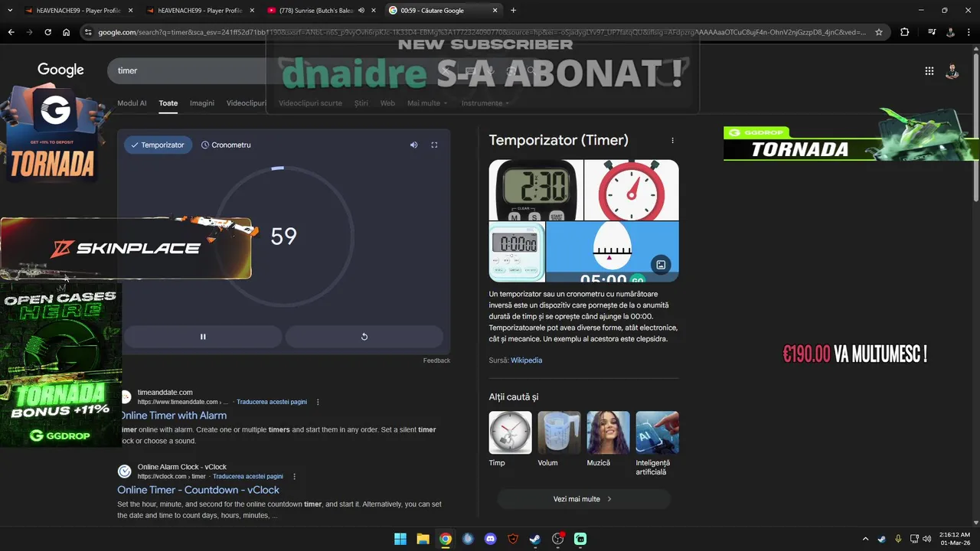Screen dimensions: 980x551
Task: Open the clock and date in taskbar
Action: pos(954,539)
